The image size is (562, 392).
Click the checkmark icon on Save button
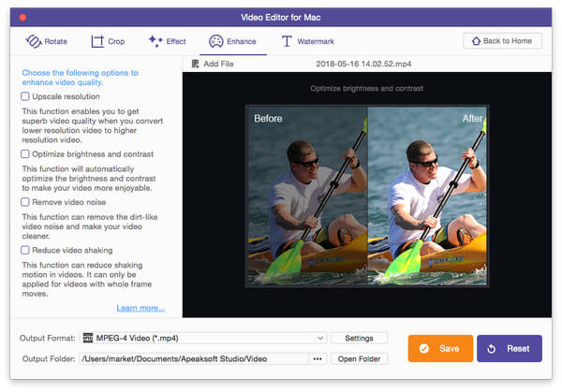click(424, 348)
